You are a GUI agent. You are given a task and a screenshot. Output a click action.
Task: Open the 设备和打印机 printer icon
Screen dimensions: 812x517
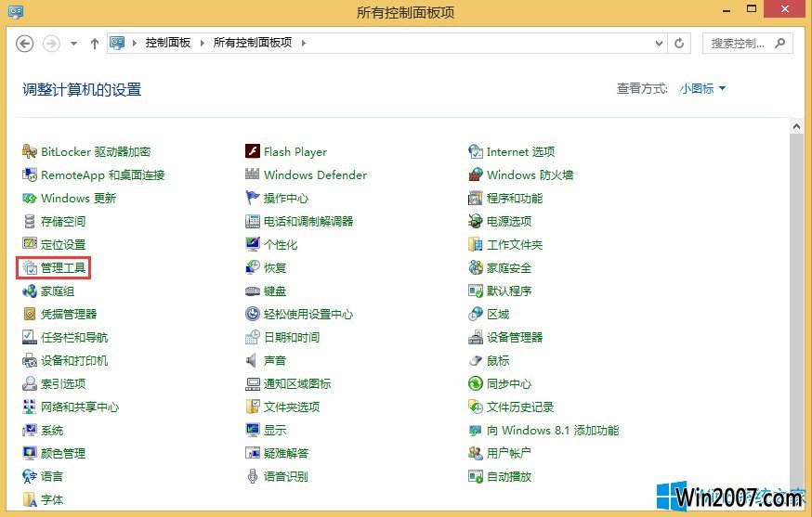[30, 360]
